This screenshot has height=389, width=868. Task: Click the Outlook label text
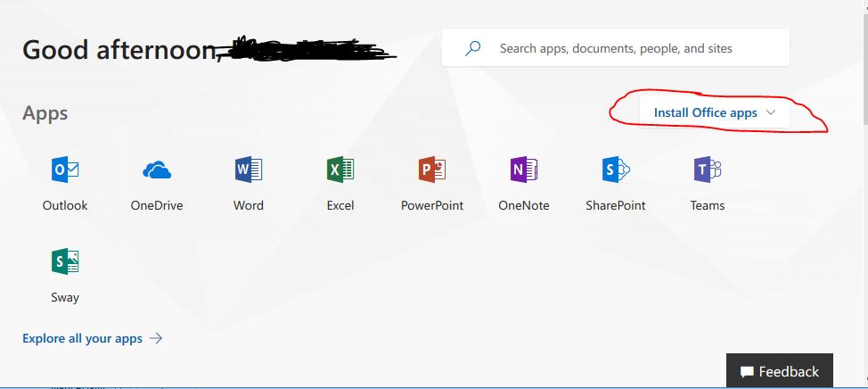pos(65,205)
